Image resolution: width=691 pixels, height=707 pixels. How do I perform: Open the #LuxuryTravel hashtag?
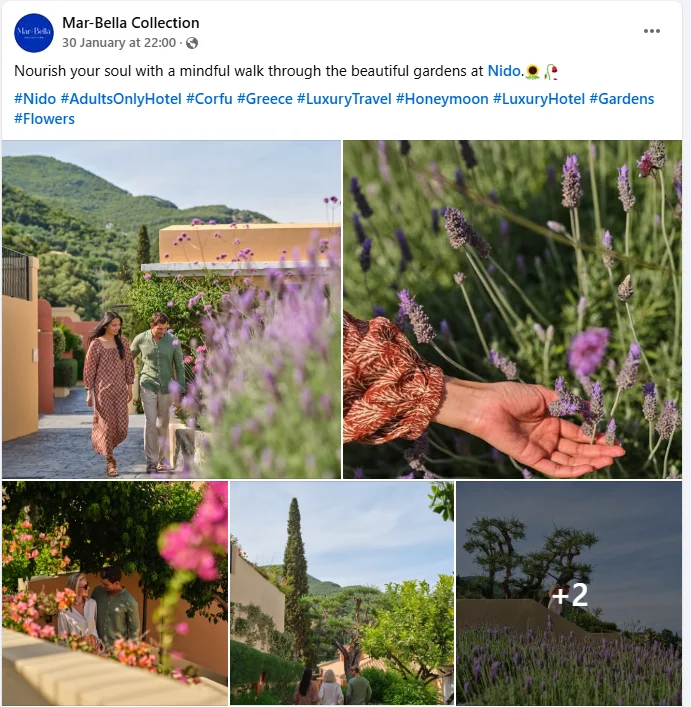click(x=345, y=99)
